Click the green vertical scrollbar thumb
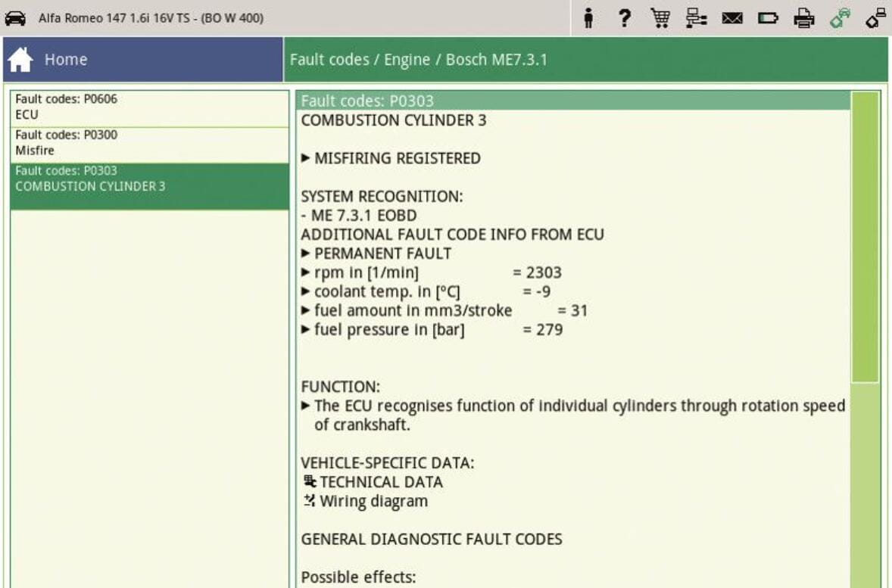 tap(865, 237)
